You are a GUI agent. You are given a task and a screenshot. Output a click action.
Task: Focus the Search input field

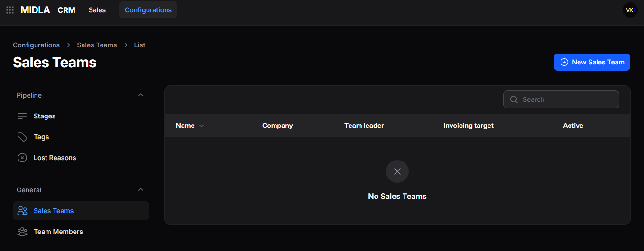coord(561,99)
